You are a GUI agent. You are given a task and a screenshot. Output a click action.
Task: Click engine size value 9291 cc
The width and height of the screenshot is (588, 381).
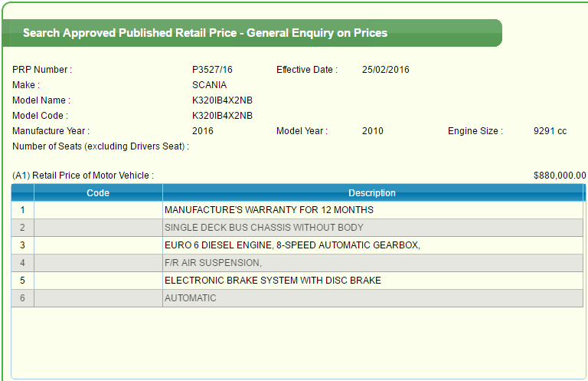coord(550,131)
